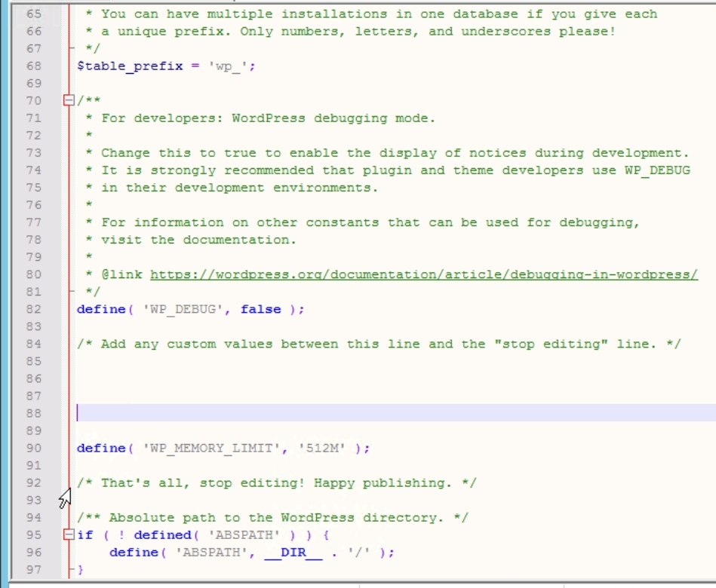Click line number 88 in the gutter
Screen dimensions: 716x588
(x=34, y=413)
